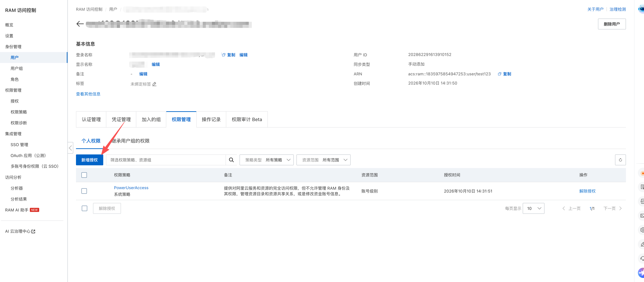Screen dimensions: 644x282
Task: Click the magnifier search icon in the filter box
Action: [231, 160]
